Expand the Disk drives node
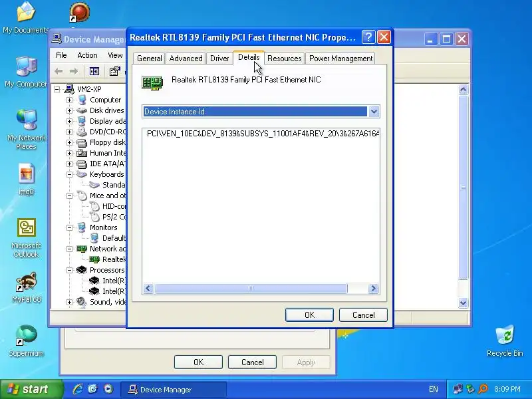Viewport: 532px width, 399px height. (70, 110)
